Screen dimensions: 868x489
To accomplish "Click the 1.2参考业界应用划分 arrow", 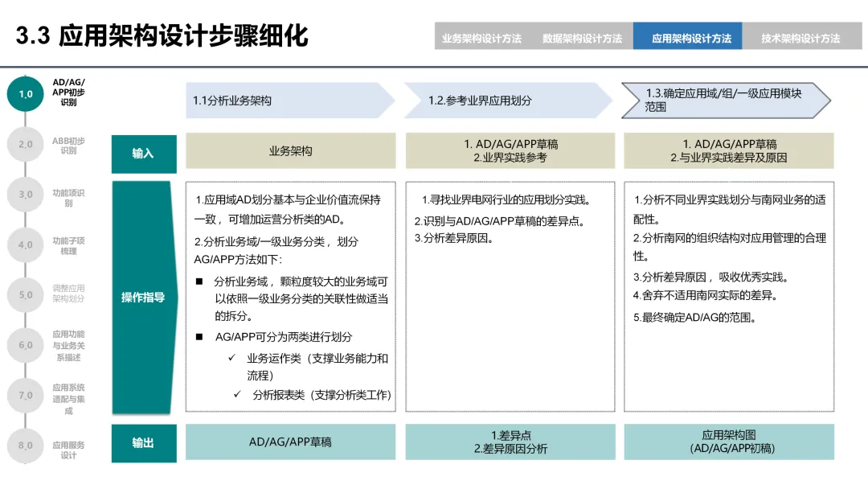I will (x=508, y=101).
